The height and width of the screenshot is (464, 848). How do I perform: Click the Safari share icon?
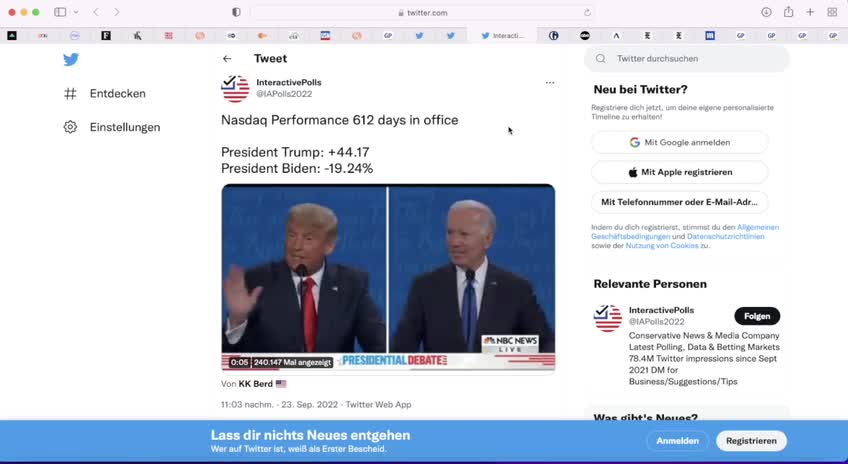[x=789, y=12]
